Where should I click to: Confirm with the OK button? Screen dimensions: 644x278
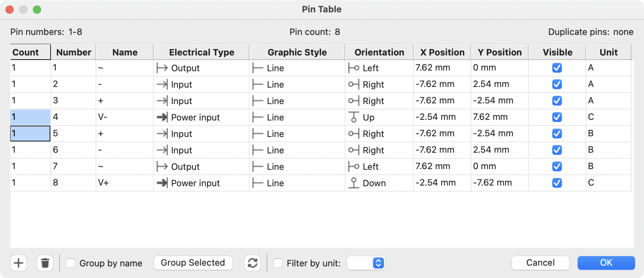coord(606,263)
